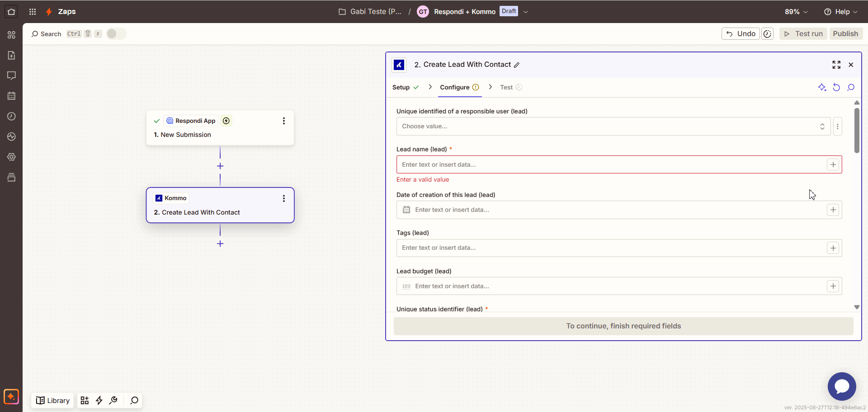The image size is (868, 412).
Task: Click the To continue, finish required fields button
Action: tap(623, 326)
